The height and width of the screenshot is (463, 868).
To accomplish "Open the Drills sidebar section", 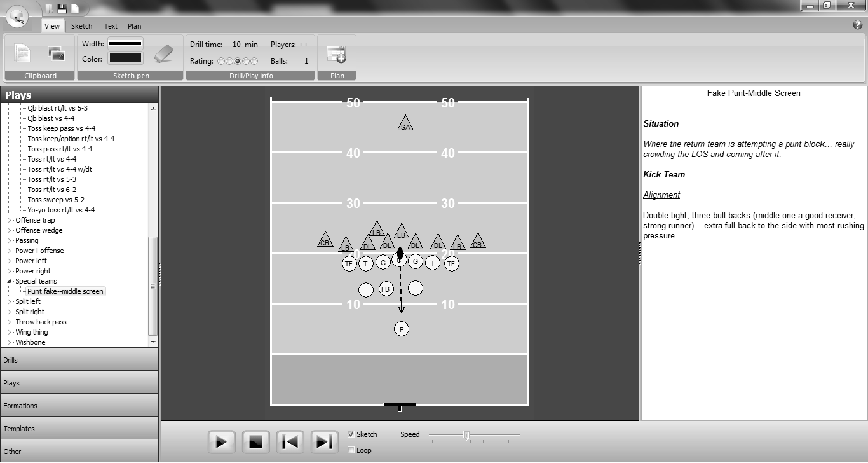I will coord(79,360).
